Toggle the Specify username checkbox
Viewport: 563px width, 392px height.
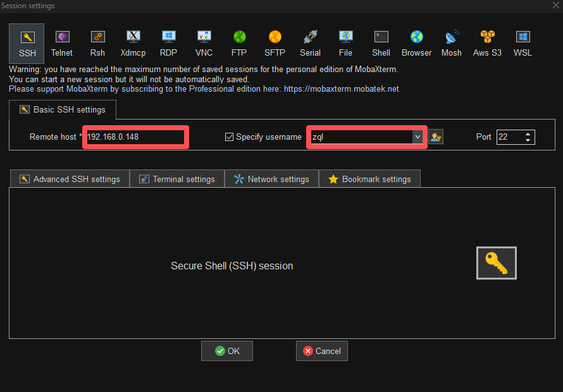coord(230,137)
